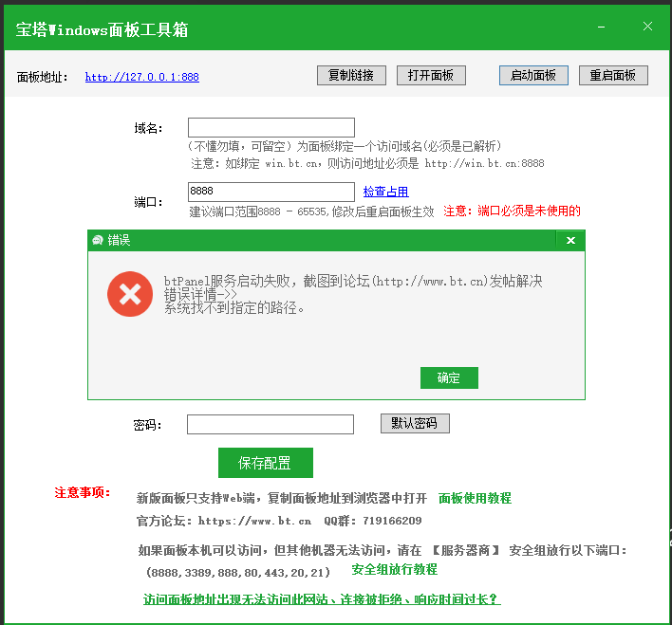Click the 复制链接 button
This screenshot has width=672, height=625.
[351, 75]
